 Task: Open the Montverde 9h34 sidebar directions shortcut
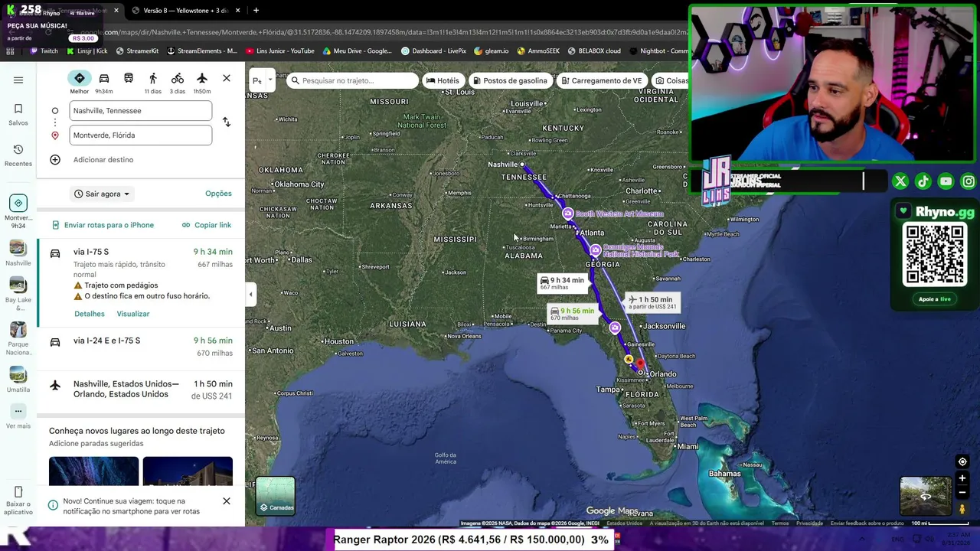[x=18, y=210]
